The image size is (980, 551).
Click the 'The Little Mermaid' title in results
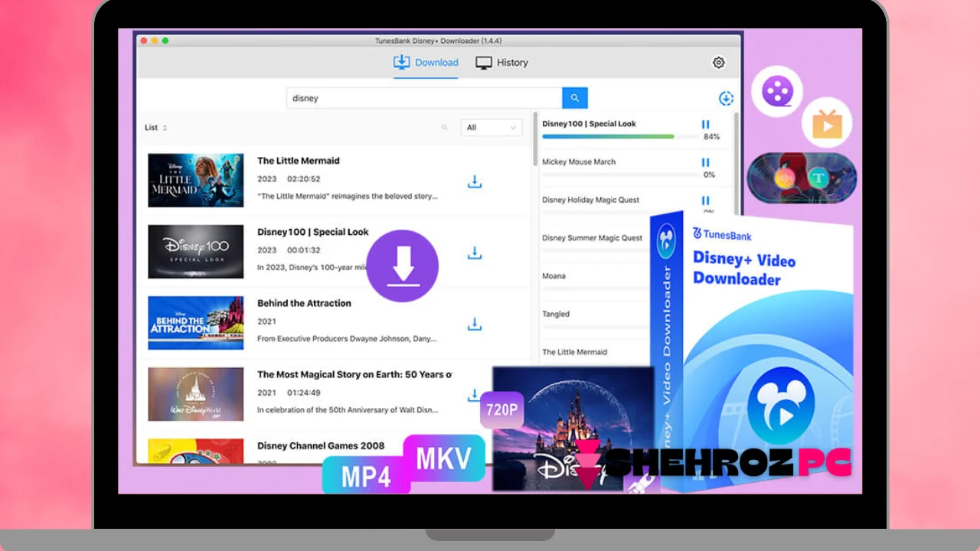[299, 161]
